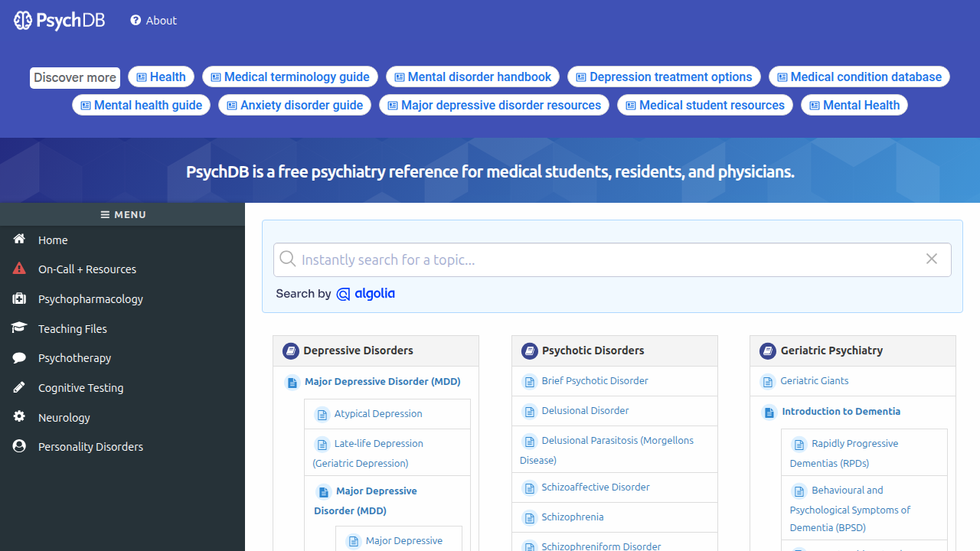The image size is (980, 551).
Task: Click Major depressive disorder resources chip
Action: [494, 105]
